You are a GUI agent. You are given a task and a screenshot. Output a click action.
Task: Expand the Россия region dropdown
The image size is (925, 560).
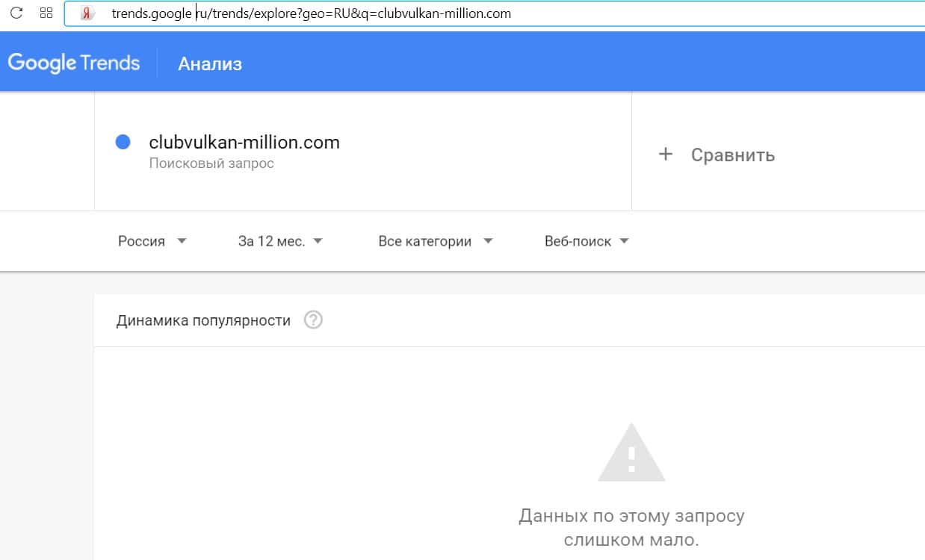pos(152,241)
